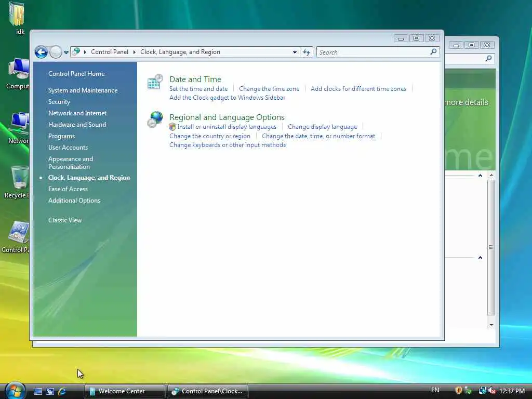532x399 pixels.
Task: Expand the arrow after Control Panel in the breadcrumb
Action: 135,52
